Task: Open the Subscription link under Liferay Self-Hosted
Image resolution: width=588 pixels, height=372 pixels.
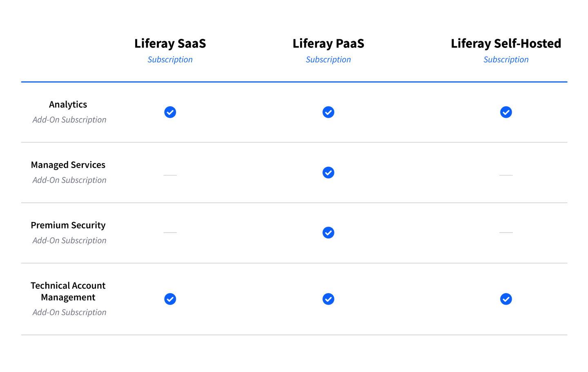Action: 506,60
